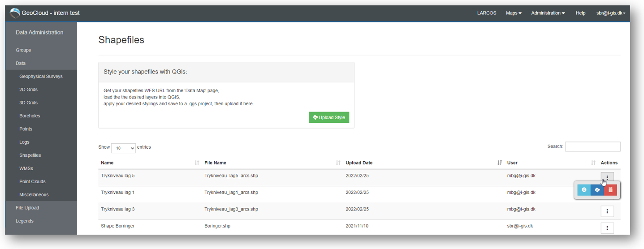Open the LARCOS link in navbar

point(487,13)
